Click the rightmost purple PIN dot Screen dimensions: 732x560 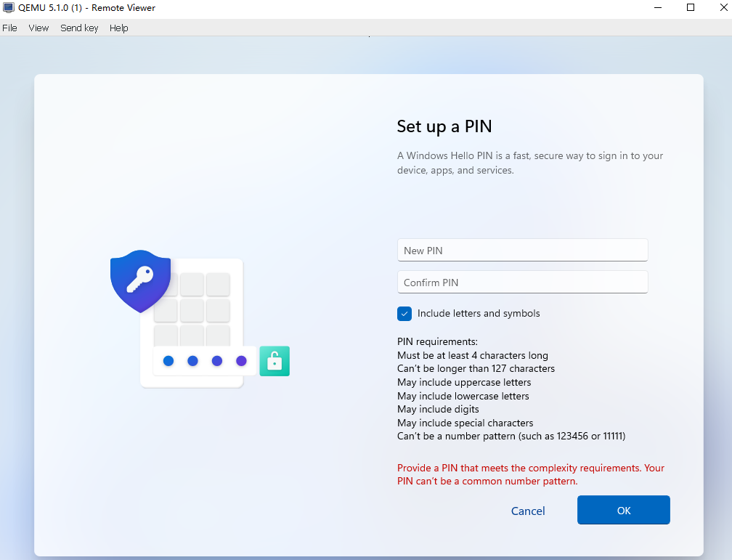click(241, 361)
